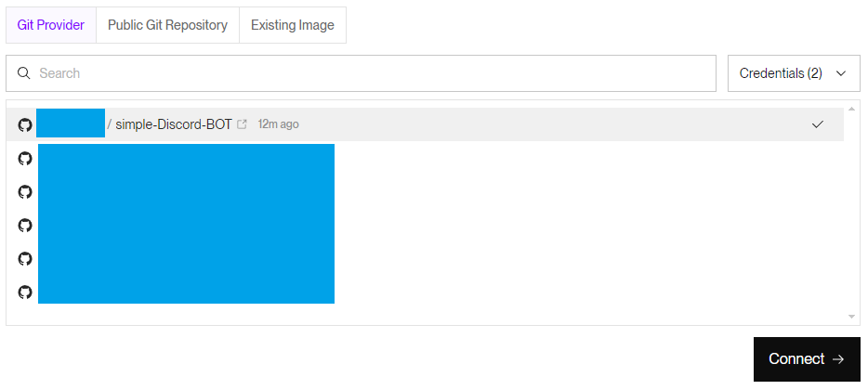The image size is (868, 390).
Task: Click the GitHub icon of the third repository
Action: tap(25, 192)
